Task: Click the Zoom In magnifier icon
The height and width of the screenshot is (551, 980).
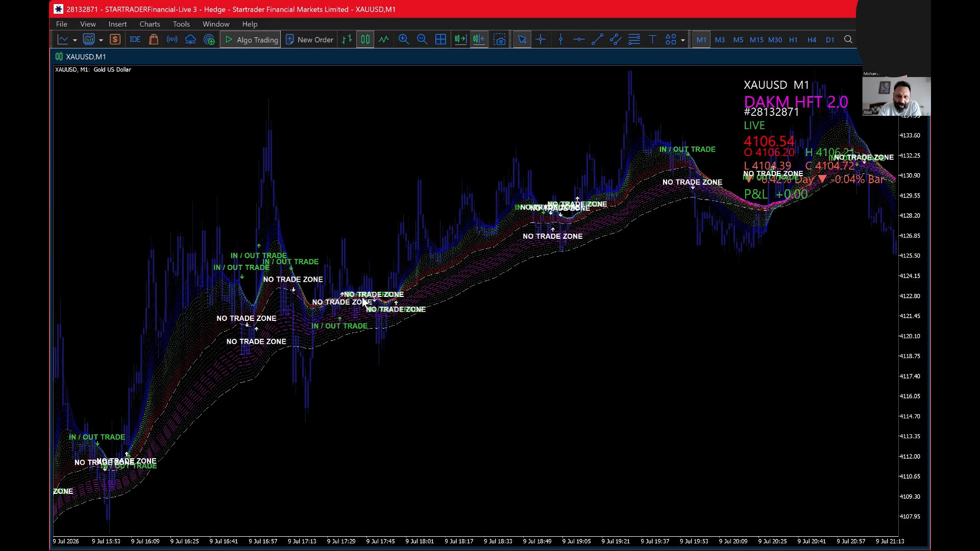Action: pos(404,39)
